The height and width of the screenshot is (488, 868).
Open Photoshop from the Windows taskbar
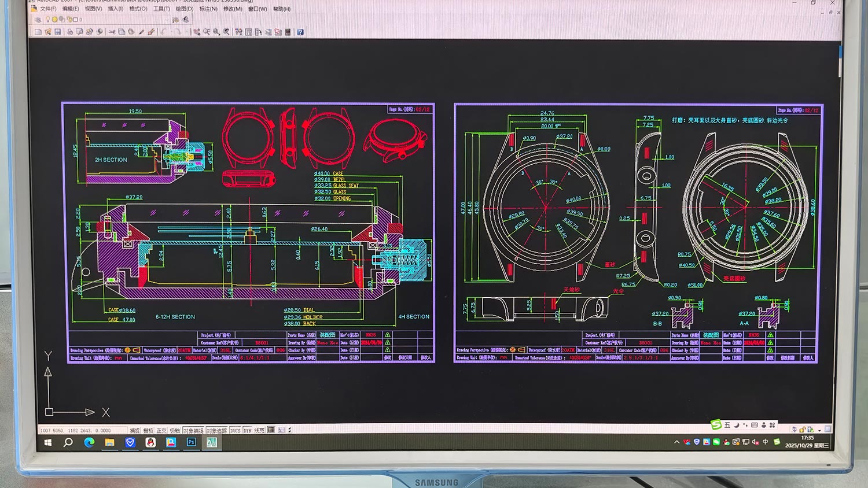191,442
